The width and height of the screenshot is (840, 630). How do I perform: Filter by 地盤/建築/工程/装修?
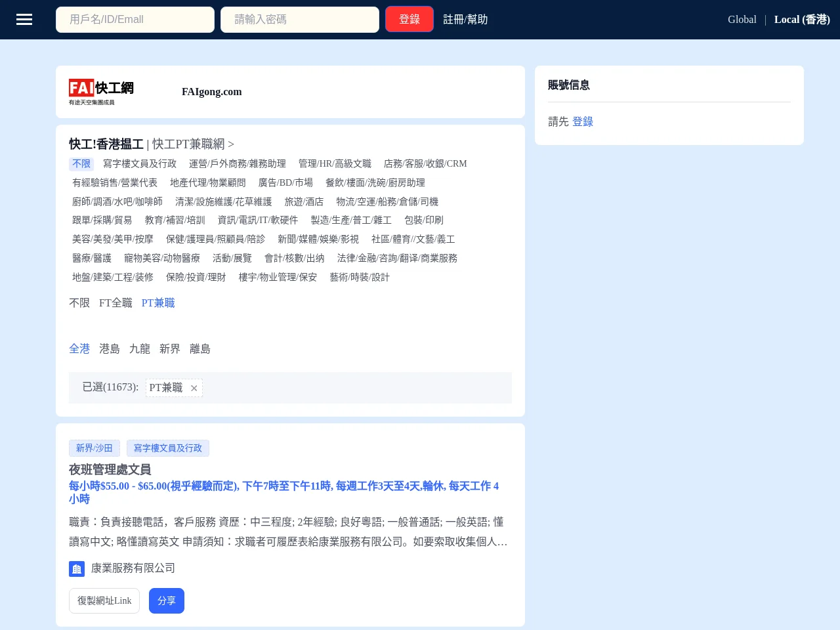[113, 278]
